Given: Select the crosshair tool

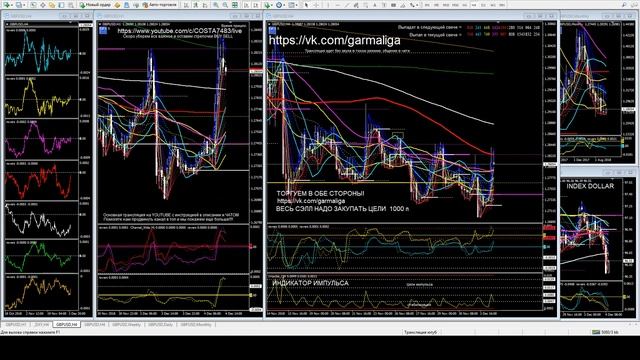Looking at the screenshot, I should 316,5.
